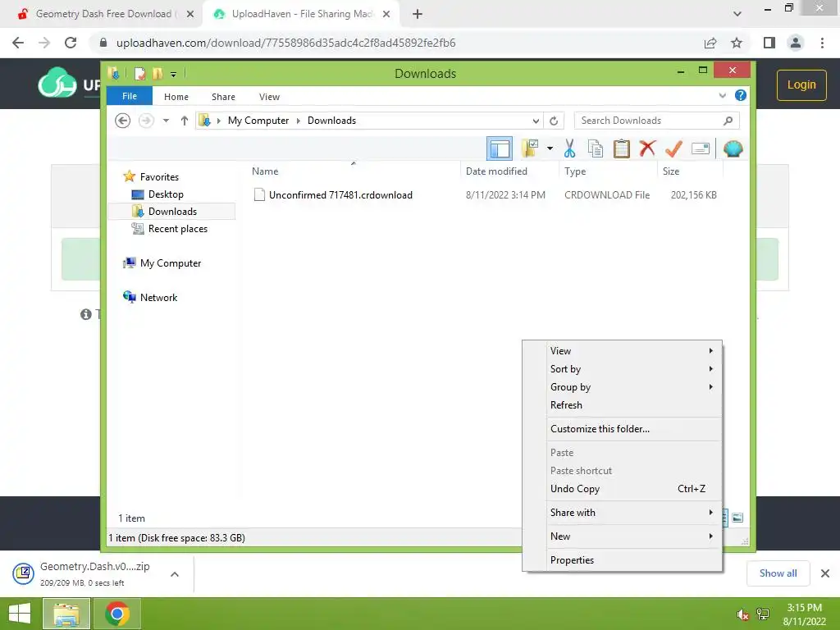This screenshot has width=840, height=630.
Task: Open the Sort by submenu
Action: point(632,369)
